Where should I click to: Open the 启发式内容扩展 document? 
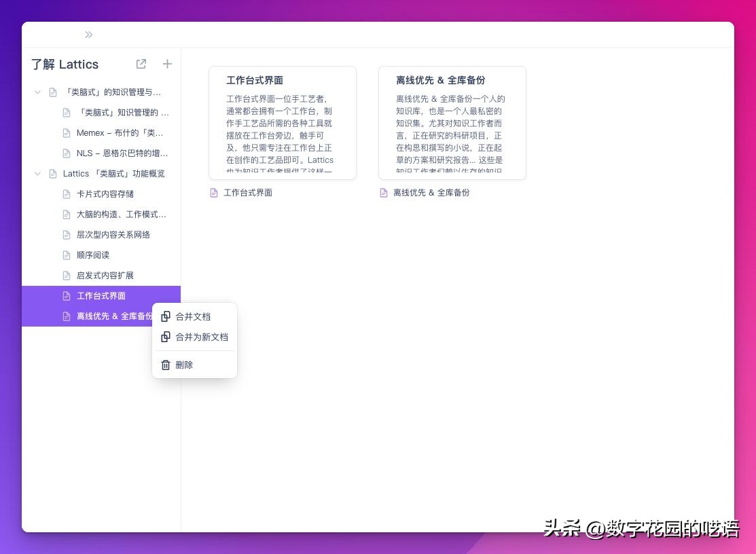(x=105, y=276)
